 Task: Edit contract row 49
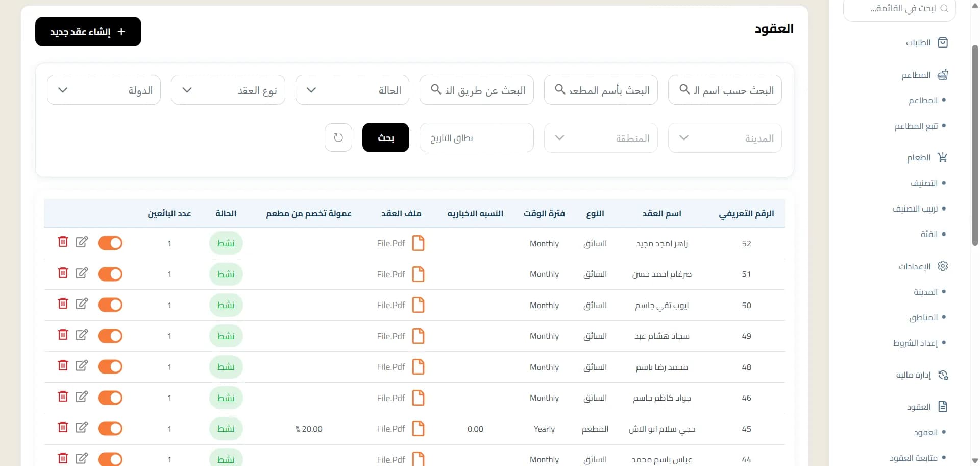tap(82, 334)
